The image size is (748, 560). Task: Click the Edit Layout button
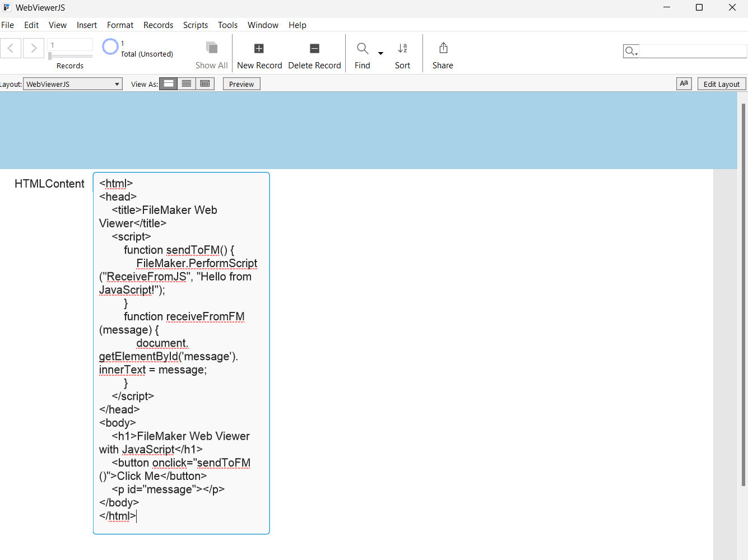click(x=722, y=84)
